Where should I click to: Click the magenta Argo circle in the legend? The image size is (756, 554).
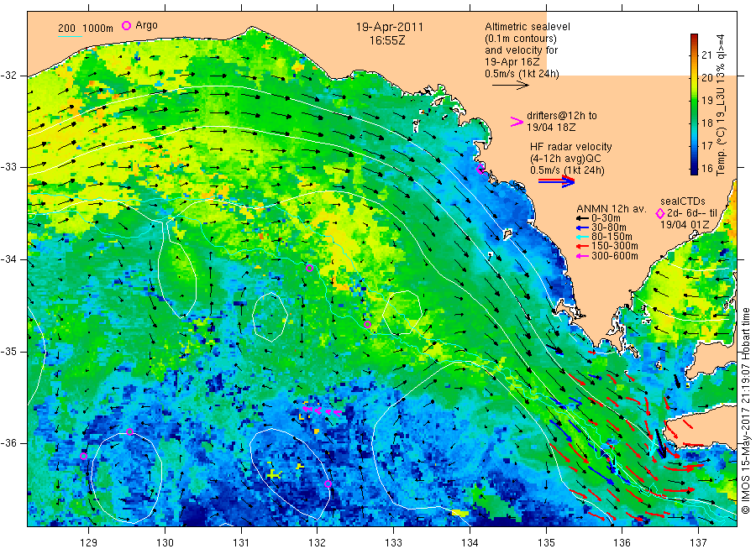point(126,26)
